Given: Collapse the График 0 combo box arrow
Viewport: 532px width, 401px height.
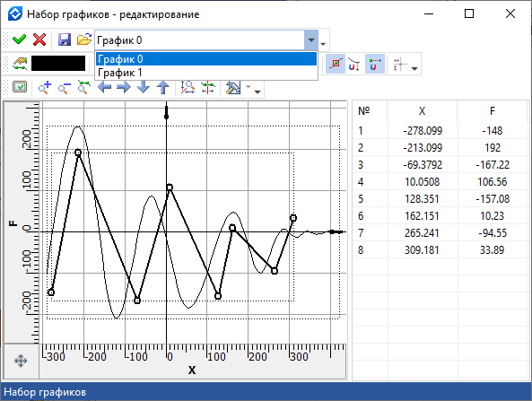Looking at the screenshot, I should pos(311,40).
